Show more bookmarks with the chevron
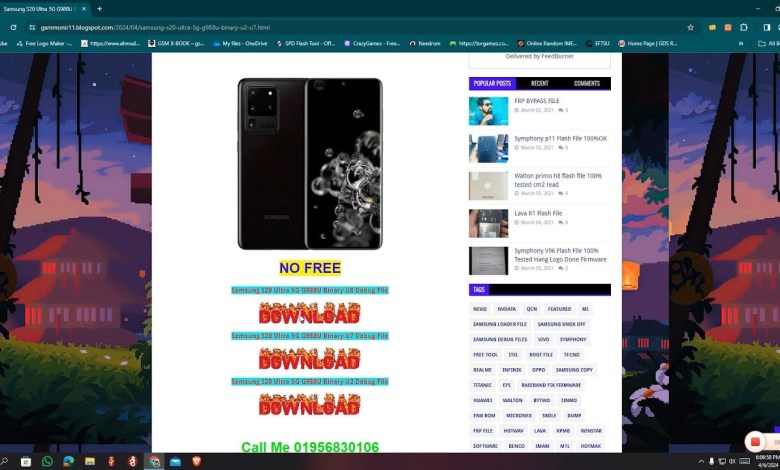780x470 pixels. coord(741,43)
